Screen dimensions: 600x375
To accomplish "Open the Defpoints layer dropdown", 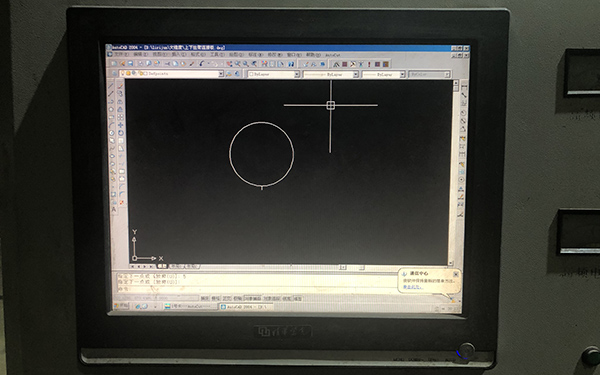I will 171,73.
